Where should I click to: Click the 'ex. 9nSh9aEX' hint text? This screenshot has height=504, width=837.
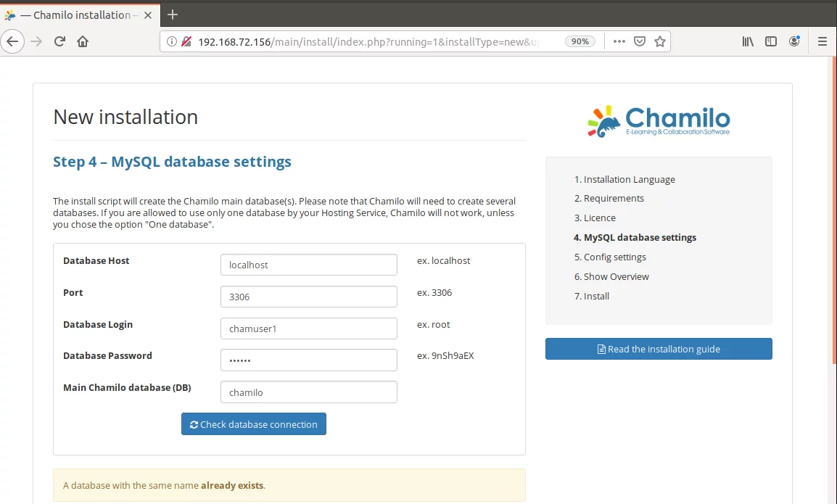[x=445, y=355]
